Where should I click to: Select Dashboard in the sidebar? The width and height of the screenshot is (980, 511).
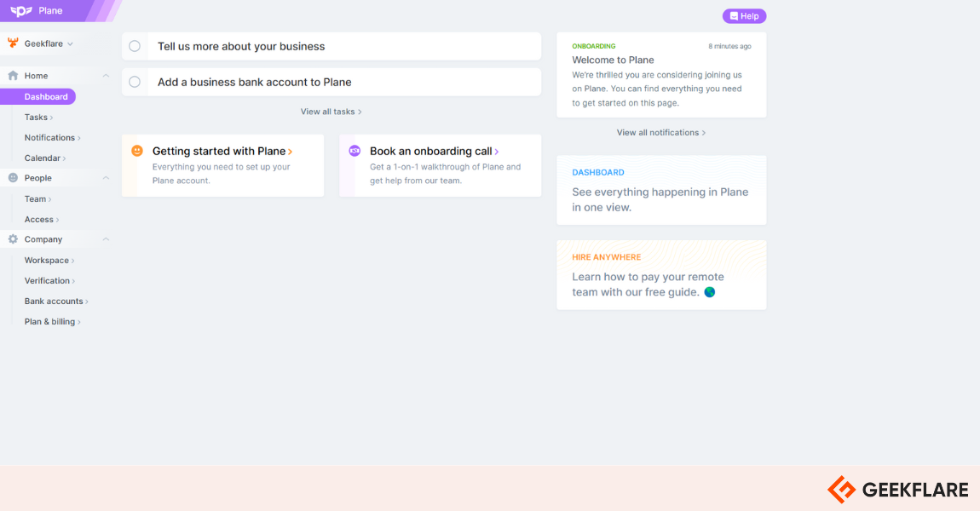[38, 97]
